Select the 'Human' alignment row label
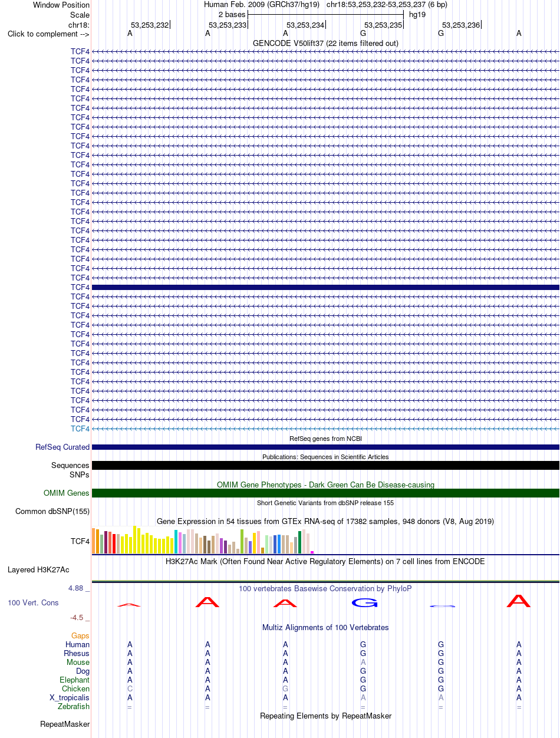The image size is (560, 738). point(78,645)
